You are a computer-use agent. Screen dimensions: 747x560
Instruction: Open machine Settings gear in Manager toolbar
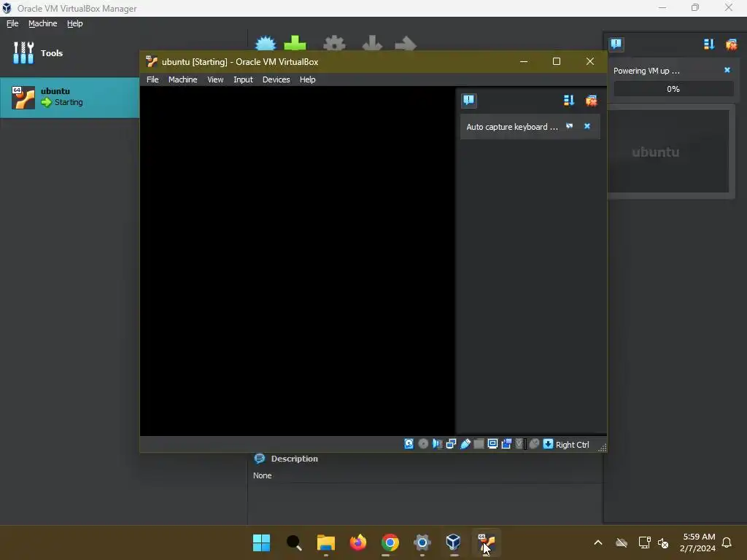coord(334,43)
